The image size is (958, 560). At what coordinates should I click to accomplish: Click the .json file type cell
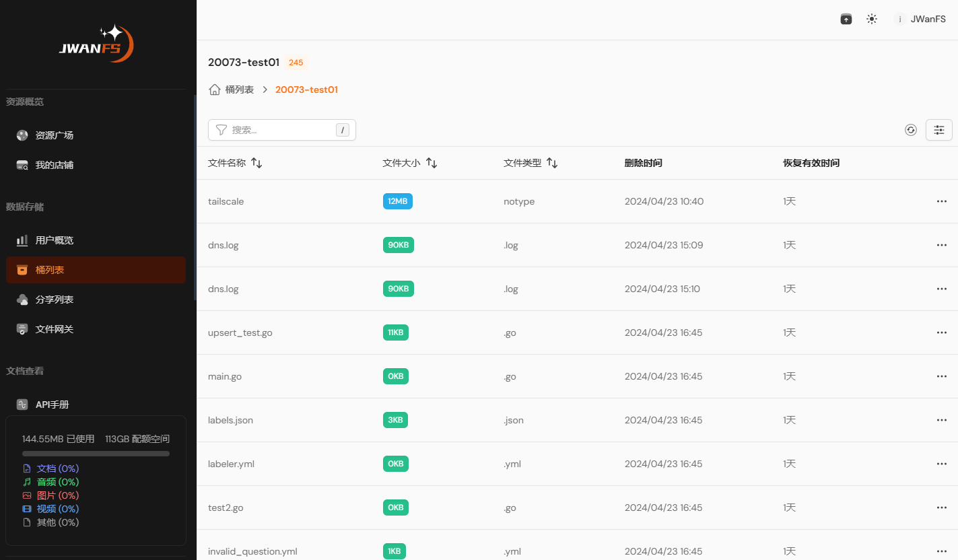click(514, 420)
